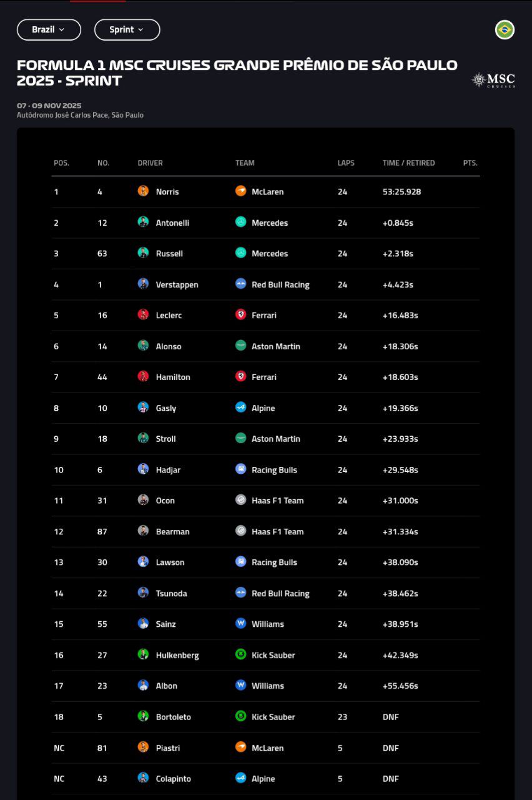The height and width of the screenshot is (800, 532).
Task: Click the TIME / RETIRED column header
Action: point(408,163)
